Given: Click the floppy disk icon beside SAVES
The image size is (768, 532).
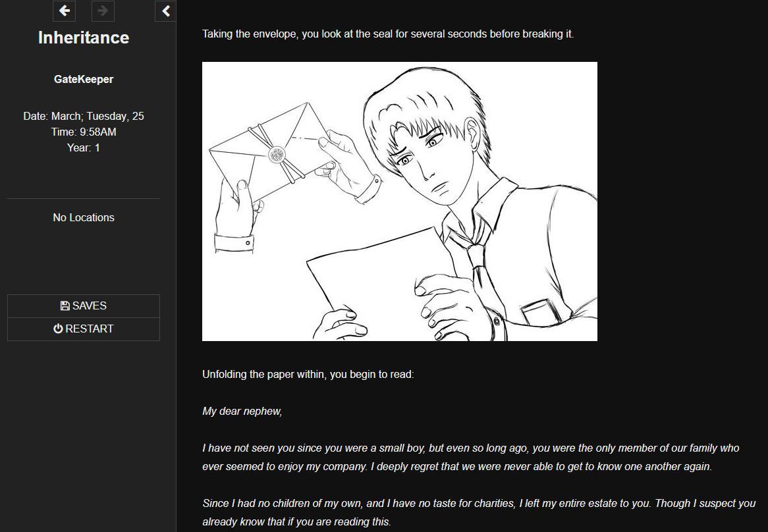Looking at the screenshot, I should (65, 306).
